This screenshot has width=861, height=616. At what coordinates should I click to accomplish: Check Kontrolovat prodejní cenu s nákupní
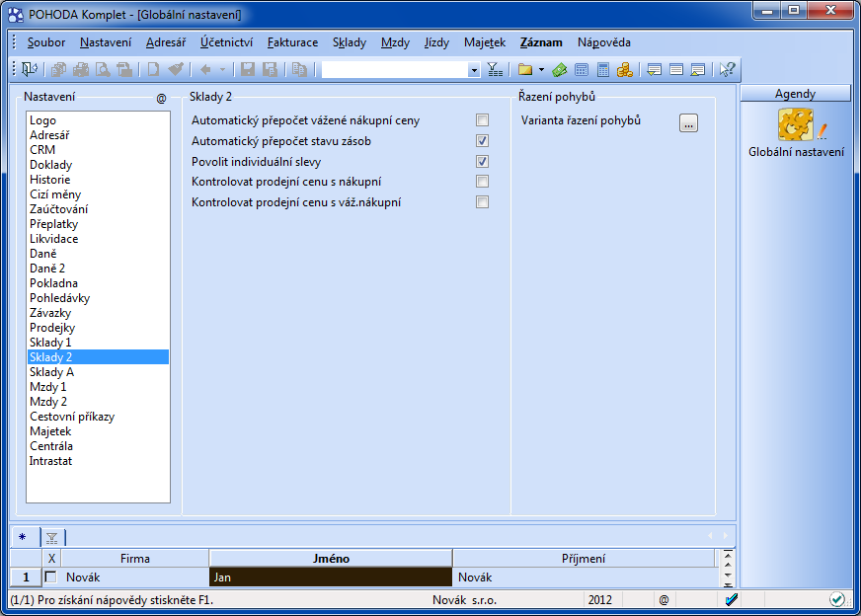click(482, 182)
